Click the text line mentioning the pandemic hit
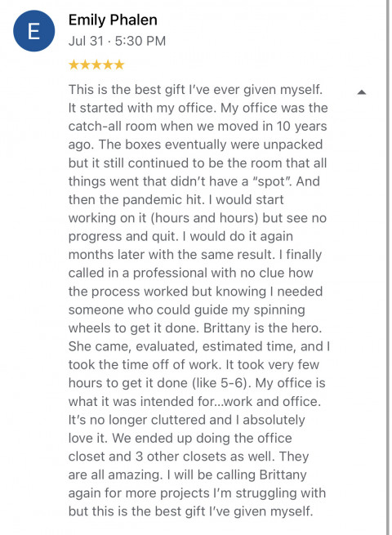Viewport: 392px width, 535px height. 176,199
